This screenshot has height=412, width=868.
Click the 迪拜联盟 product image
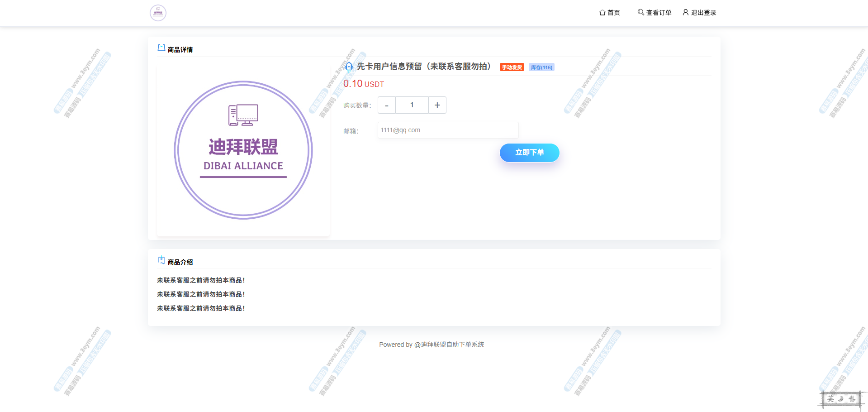[x=243, y=150]
